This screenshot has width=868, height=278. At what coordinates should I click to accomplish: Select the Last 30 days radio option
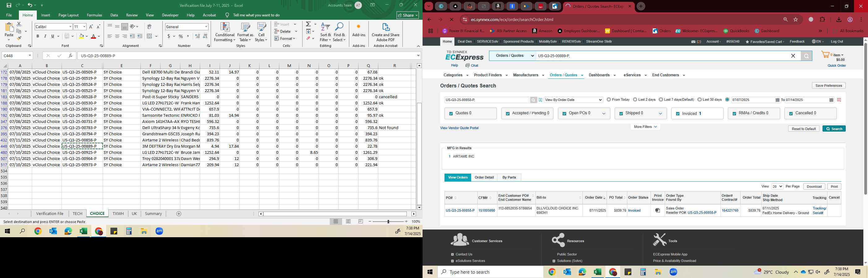click(x=699, y=100)
